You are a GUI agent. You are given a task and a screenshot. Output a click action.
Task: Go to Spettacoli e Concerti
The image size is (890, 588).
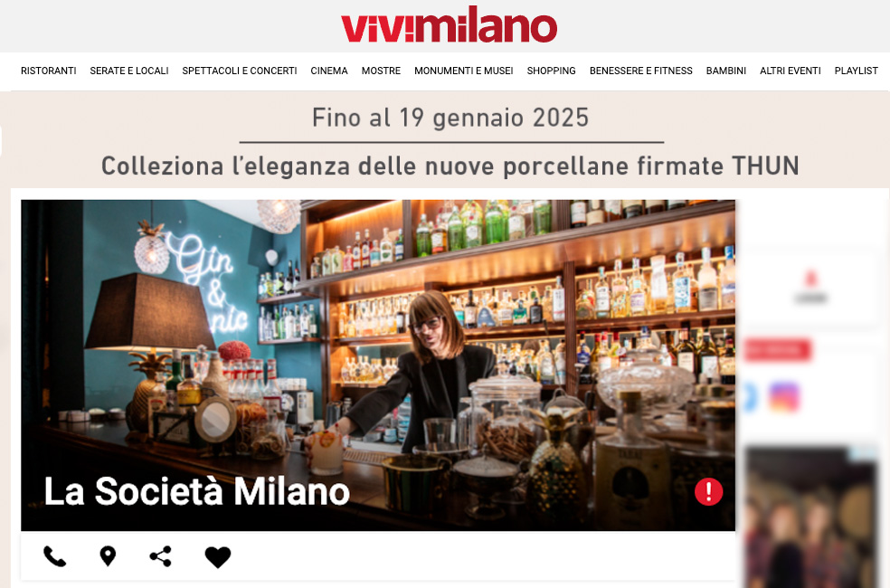coord(240,71)
